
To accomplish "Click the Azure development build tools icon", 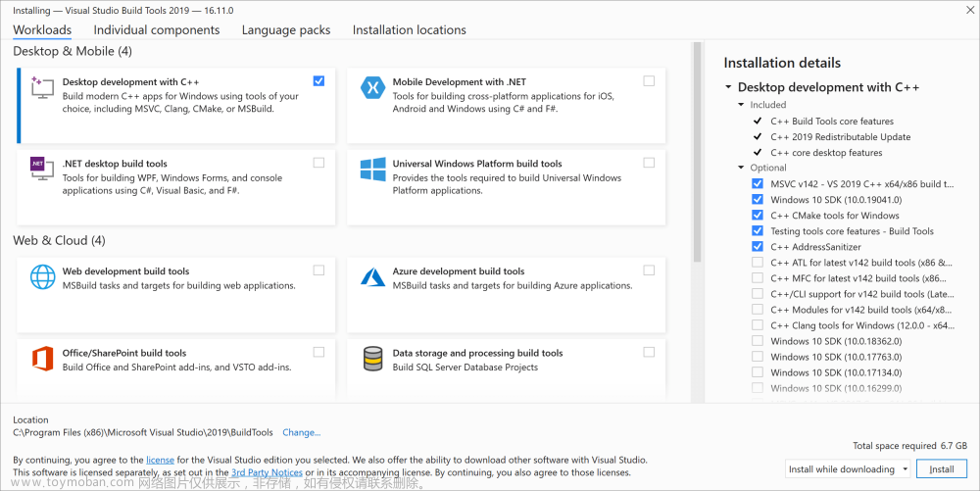I will (x=372, y=276).
